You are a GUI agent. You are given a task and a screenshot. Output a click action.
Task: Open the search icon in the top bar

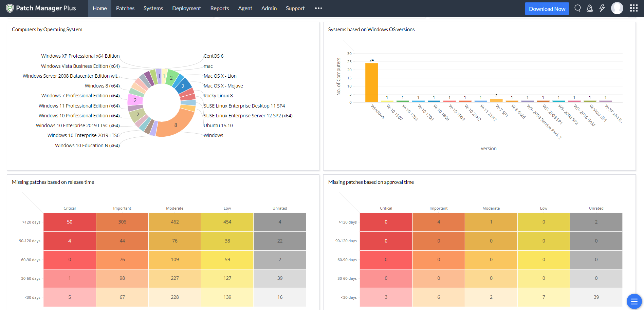click(577, 8)
